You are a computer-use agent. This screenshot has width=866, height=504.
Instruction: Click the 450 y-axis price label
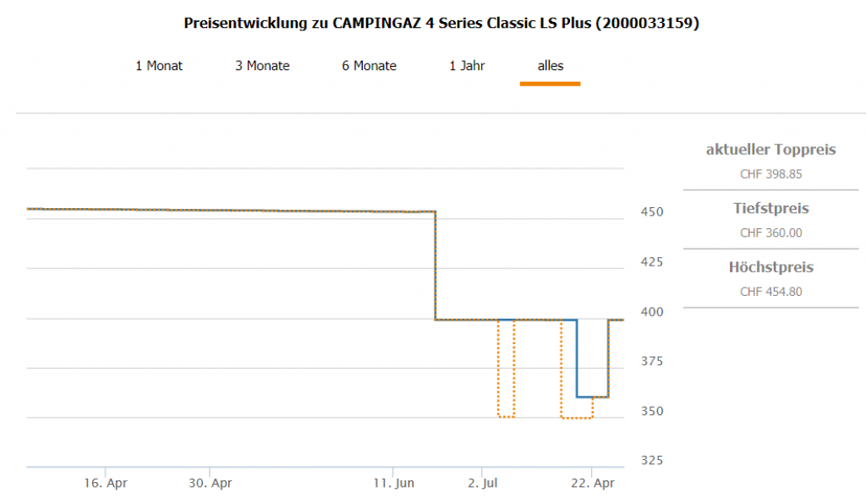649,211
